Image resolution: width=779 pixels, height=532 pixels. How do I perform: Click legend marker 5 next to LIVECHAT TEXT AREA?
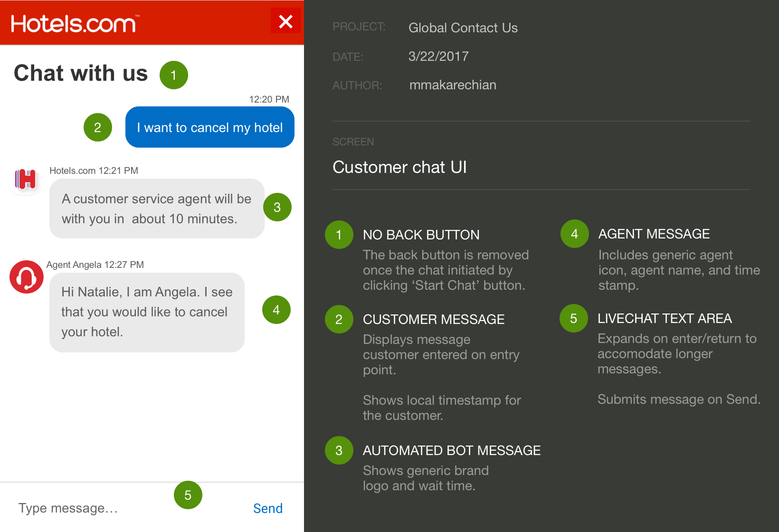point(573,318)
